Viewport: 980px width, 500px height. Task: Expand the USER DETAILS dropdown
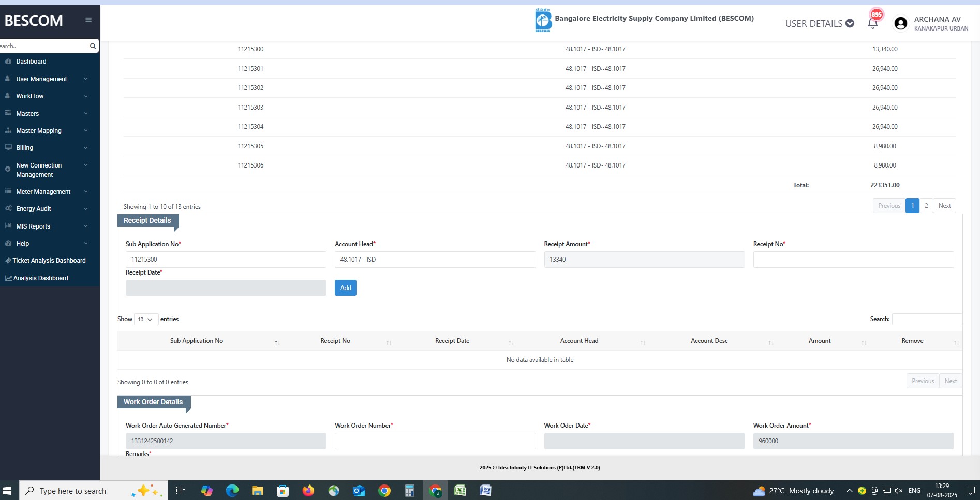(x=819, y=23)
